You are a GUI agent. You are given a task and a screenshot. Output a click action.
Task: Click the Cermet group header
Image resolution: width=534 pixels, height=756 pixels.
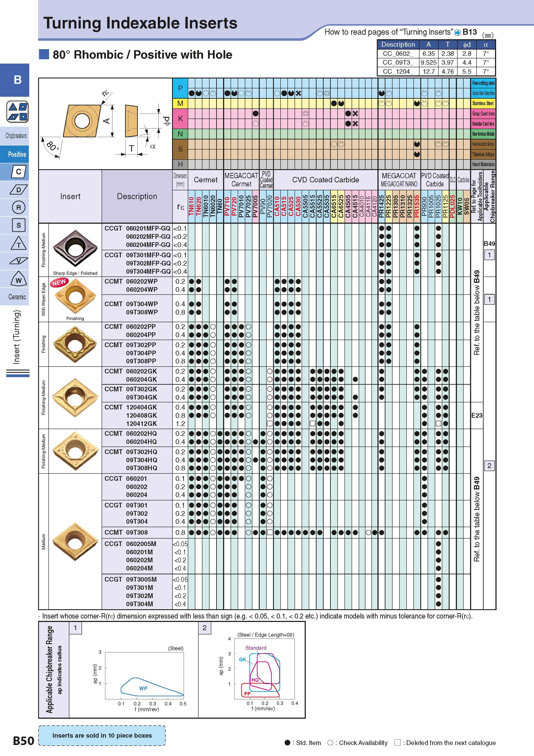click(x=206, y=180)
